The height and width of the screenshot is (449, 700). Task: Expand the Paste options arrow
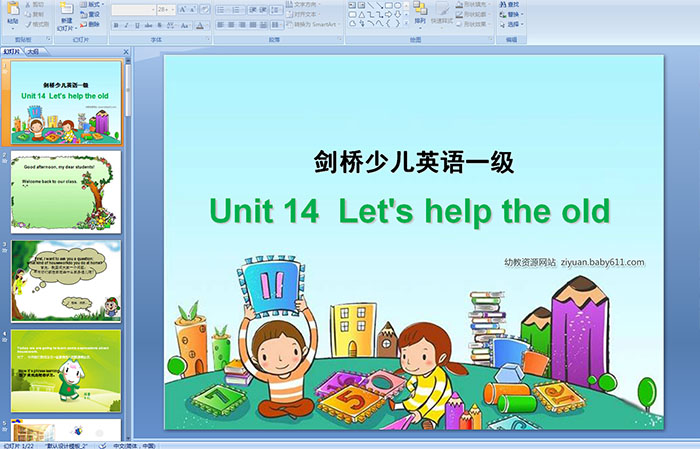click(x=13, y=27)
